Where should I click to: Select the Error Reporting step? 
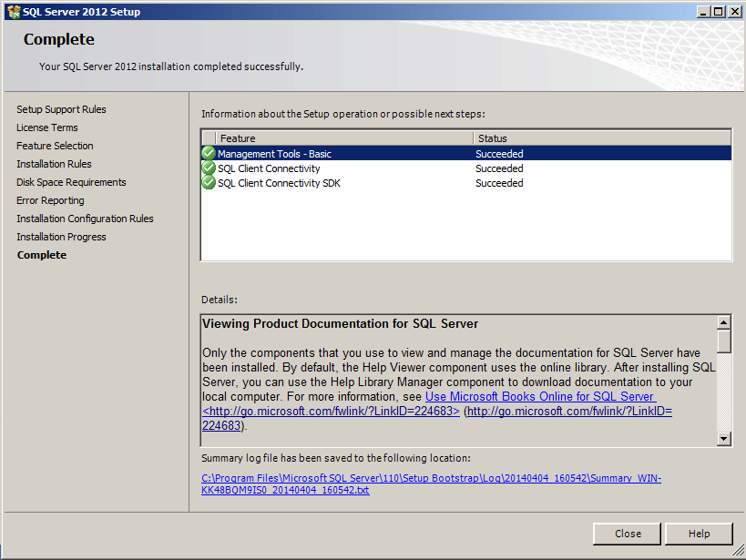pos(50,200)
